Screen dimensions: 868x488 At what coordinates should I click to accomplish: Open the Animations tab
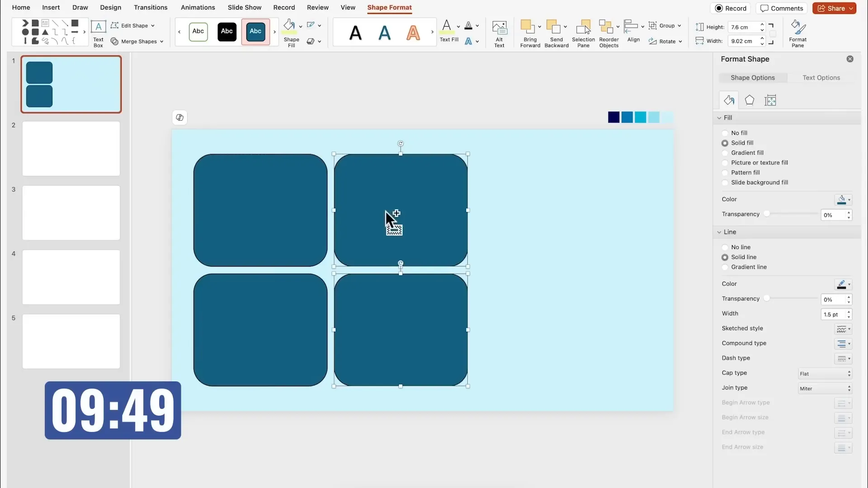pyautogui.click(x=198, y=8)
